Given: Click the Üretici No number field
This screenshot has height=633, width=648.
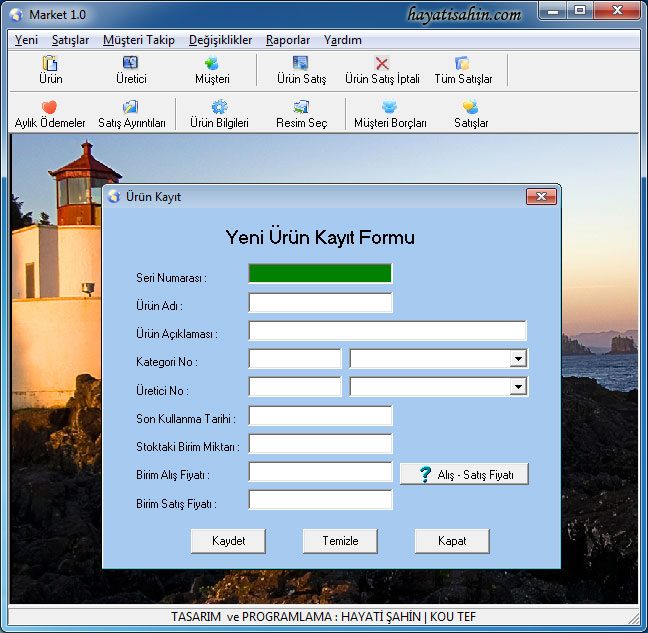Looking at the screenshot, I should [x=295, y=387].
